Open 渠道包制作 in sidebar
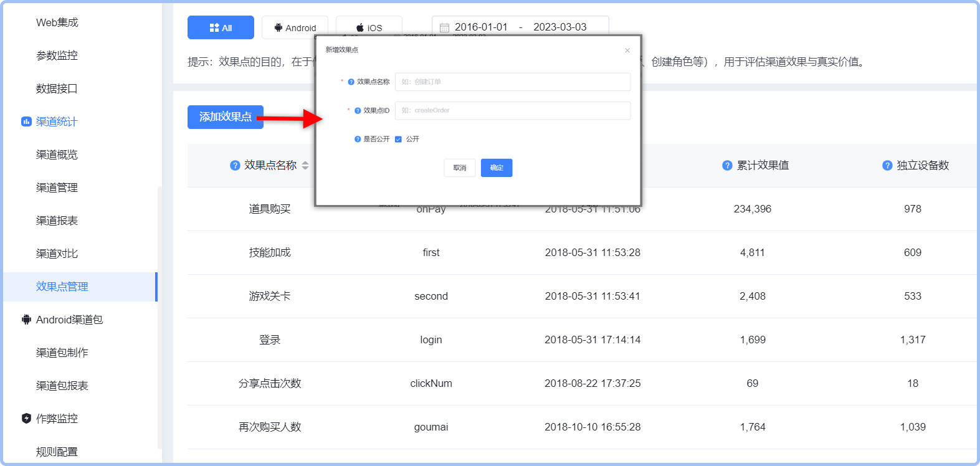The height and width of the screenshot is (466, 980). tap(62, 353)
